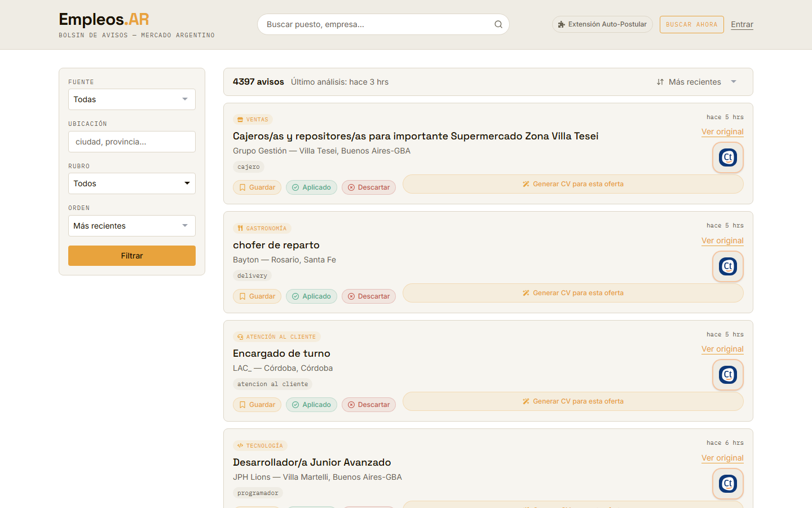Image resolution: width=812 pixels, height=508 pixels.
Task: Generate CV for the chofer de reparto offer
Action: tap(573, 293)
